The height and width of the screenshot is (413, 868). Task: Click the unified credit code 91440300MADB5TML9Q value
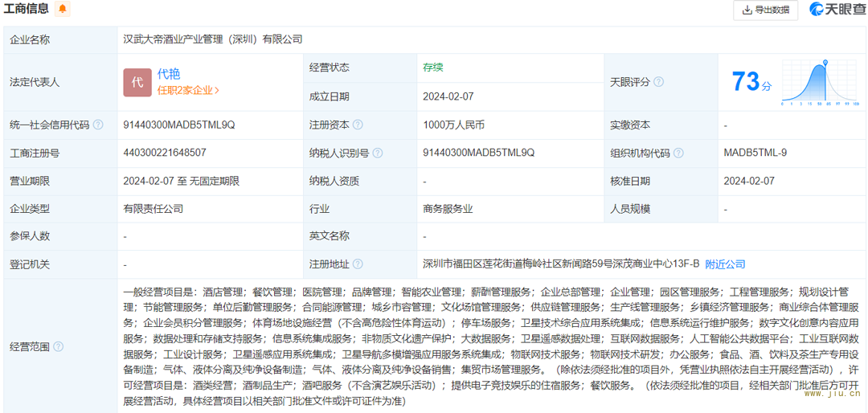[x=179, y=125]
